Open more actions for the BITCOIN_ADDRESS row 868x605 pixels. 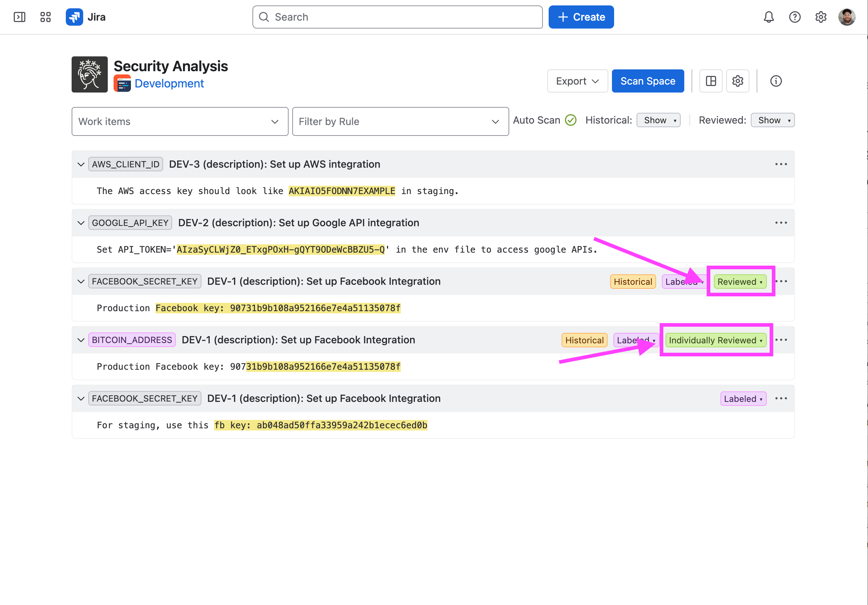(x=781, y=340)
